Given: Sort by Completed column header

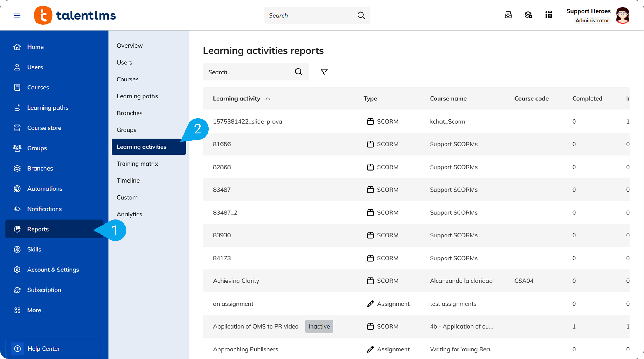Looking at the screenshot, I should pyautogui.click(x=587, y=98).
